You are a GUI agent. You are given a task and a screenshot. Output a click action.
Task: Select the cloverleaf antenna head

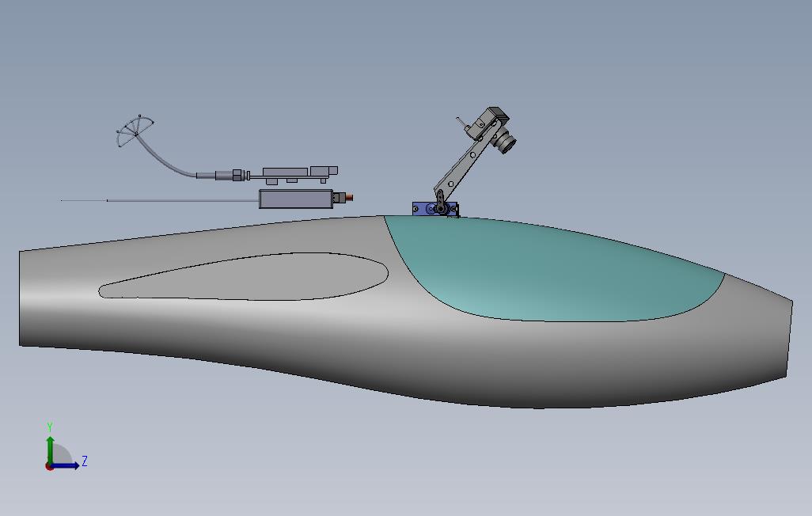coord(135,131)
